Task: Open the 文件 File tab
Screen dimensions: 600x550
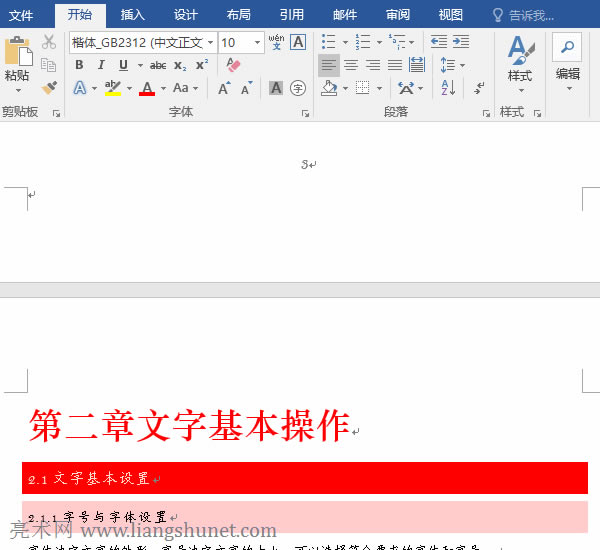Action: tap(21, 15)
